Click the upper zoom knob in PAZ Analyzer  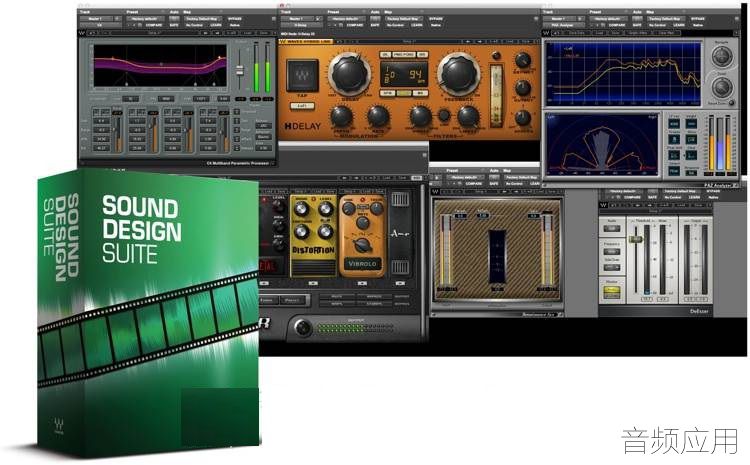click(x=721, y=57)
